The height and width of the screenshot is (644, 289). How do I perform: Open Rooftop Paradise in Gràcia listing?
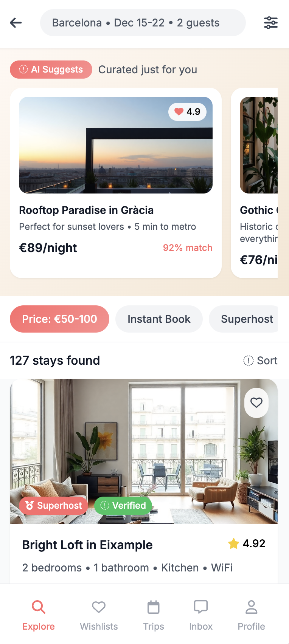86,210
